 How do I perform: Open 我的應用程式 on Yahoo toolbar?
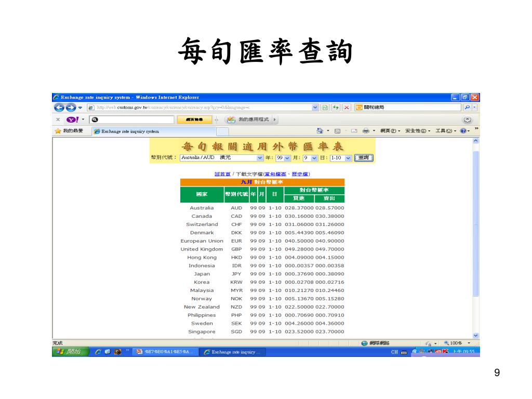248,119
